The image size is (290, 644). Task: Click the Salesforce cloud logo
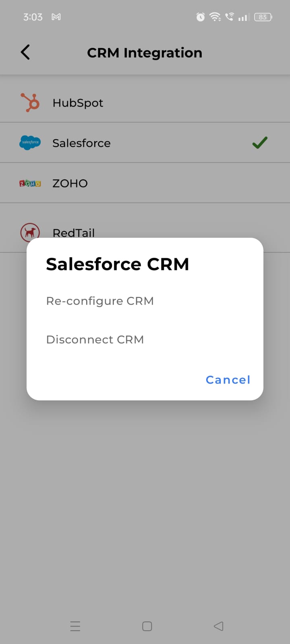30,142
